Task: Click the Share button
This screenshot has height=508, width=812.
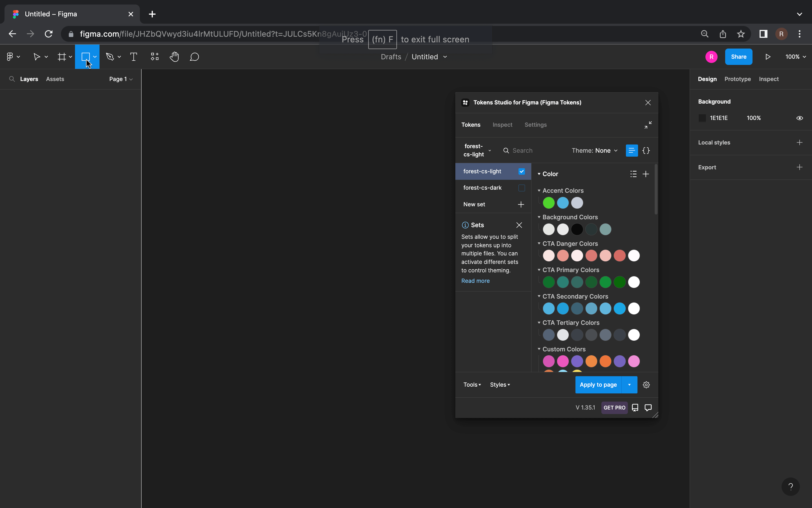Action: click(738, 57)
